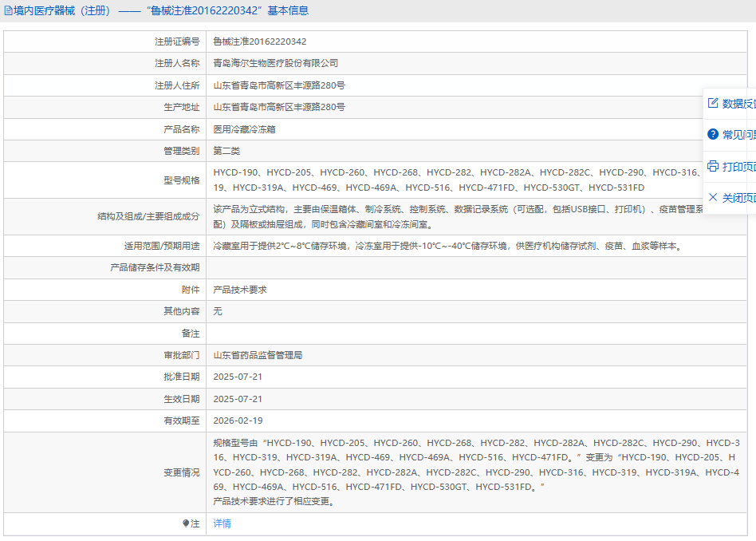Click the printer icon for 打印页面
The image size is (756, 541).
[713, 166]
